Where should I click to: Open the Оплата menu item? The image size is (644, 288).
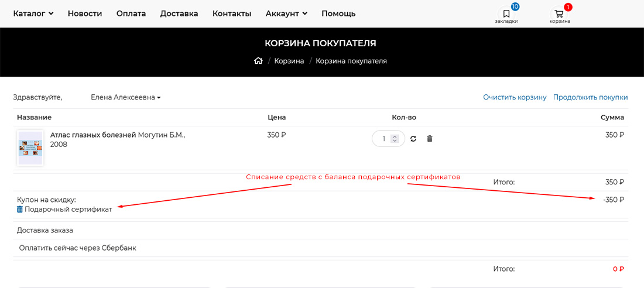[x=131, y=13]
